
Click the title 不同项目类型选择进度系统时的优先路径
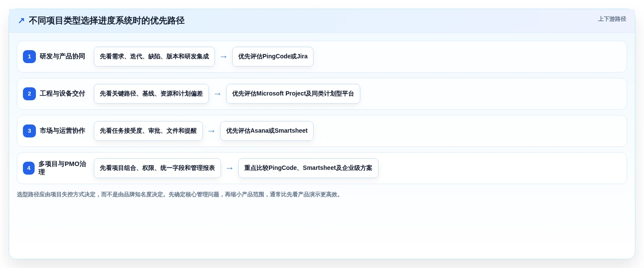point(106,21)
